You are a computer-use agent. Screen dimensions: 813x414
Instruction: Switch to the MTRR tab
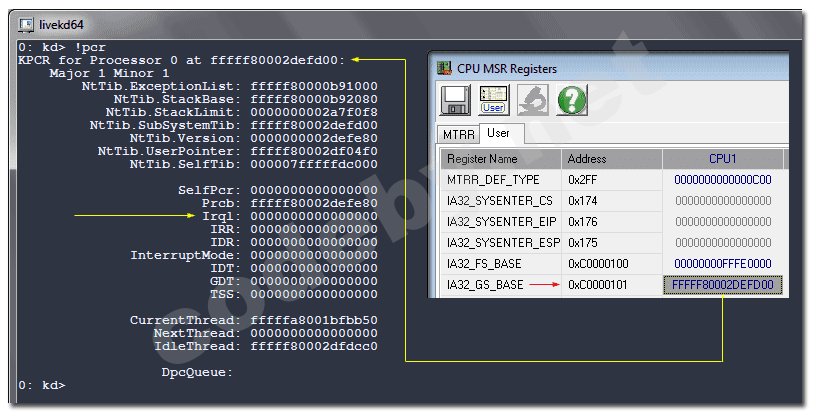click(x=458, y=135)
